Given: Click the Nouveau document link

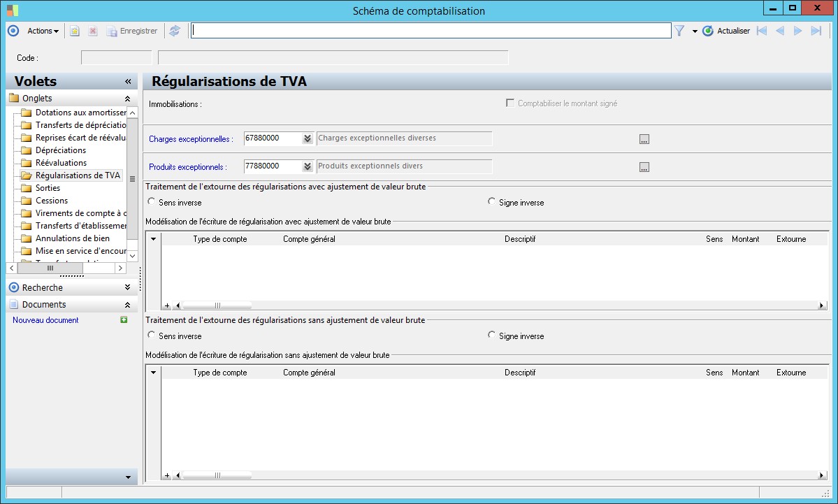Looking at the screenshot, I should [x=45, y=320].
